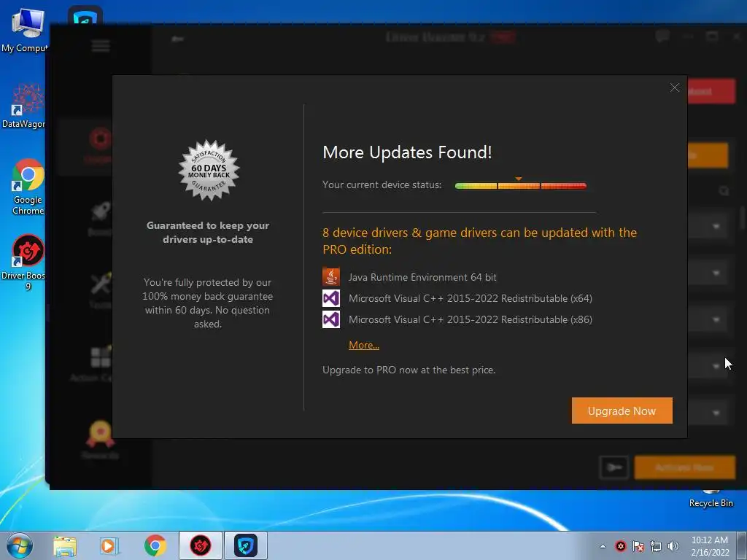Open the feedback chat icon in Driver Booster title bar

point(662,36)
